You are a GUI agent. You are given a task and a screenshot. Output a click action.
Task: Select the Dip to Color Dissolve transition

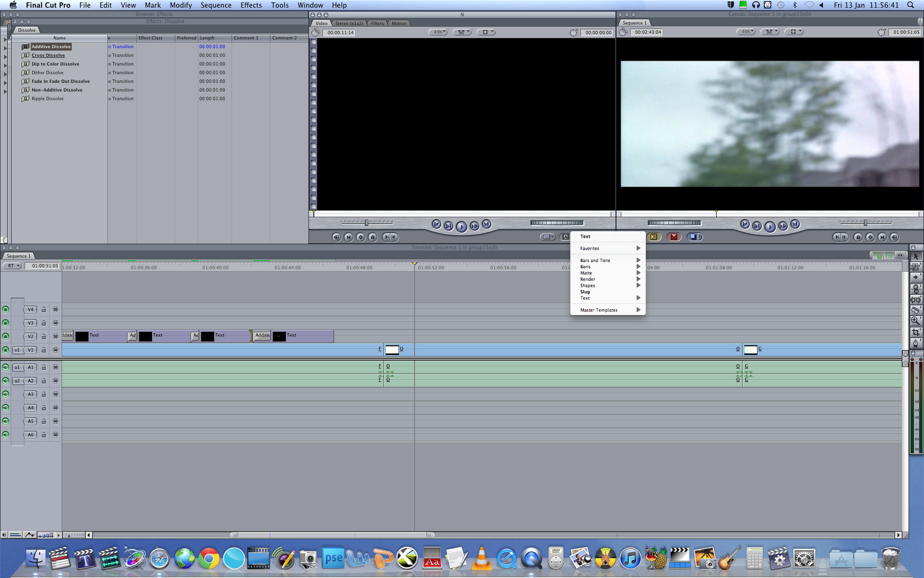click(x=55, y=64)
